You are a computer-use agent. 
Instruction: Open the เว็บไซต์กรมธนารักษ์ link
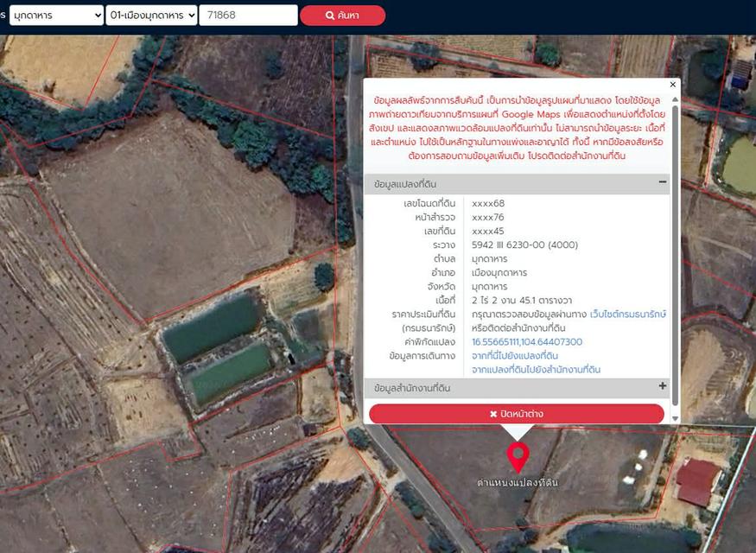[x=628, y=315]
